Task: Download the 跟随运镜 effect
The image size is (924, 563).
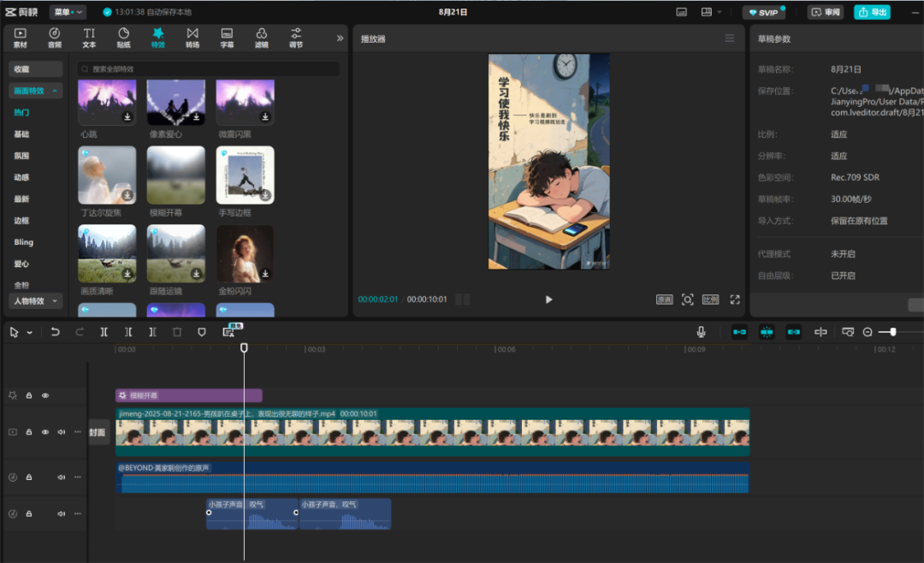Action: 196,274
